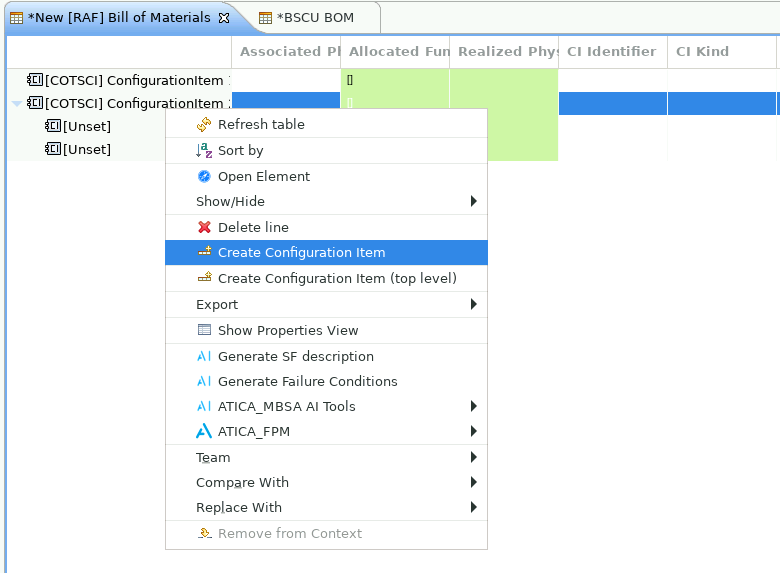Click the AI icon beside Generate Failure Conditions
The image size is (780, 573).
204,381
